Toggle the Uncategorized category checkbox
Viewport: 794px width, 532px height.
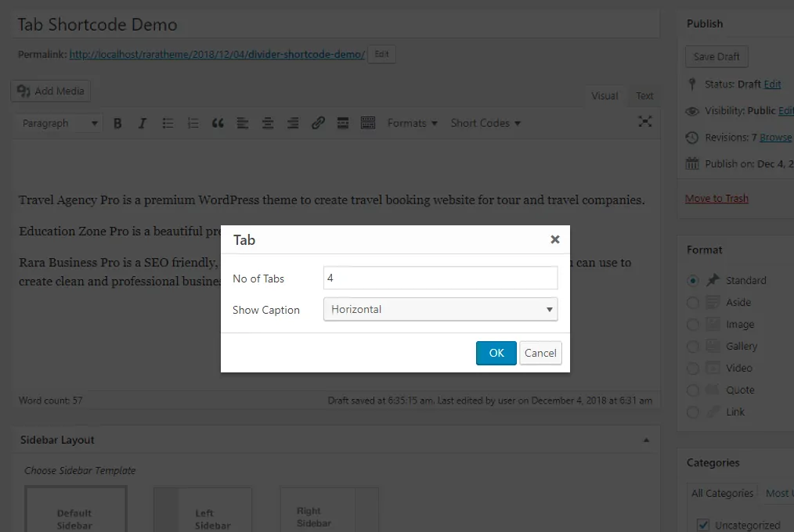[x=702, y=524]
